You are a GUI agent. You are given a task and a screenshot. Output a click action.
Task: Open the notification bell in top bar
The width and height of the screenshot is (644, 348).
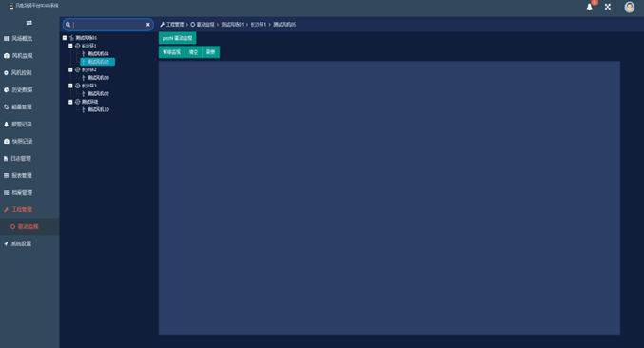click(x=590, y=7)
